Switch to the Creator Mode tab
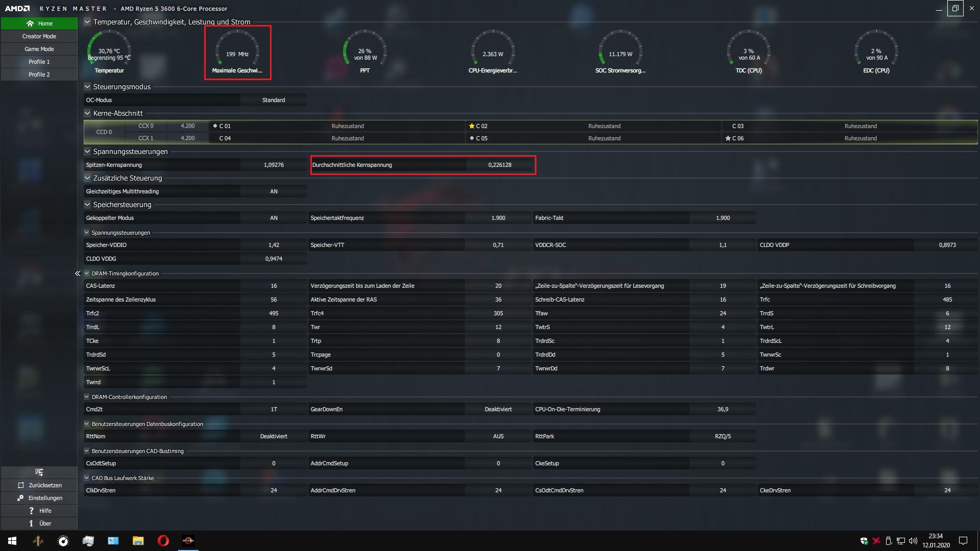The height and width of the screenshot is (551, 980). (39, 36)
